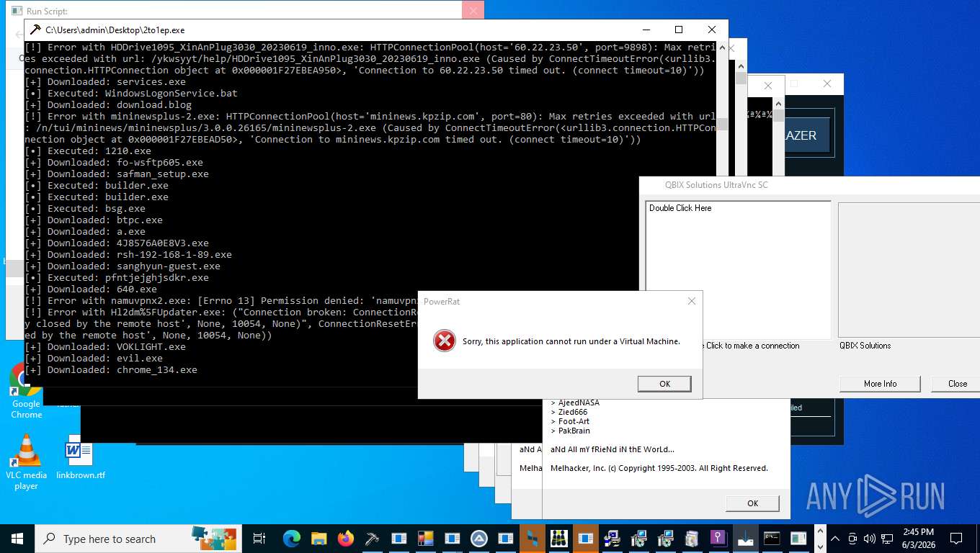The height and width of the screenshot is (553, 980).
Task: Click OK in the Melhacker about dialog
Action: pyautogui.click(x=752, y=503)
